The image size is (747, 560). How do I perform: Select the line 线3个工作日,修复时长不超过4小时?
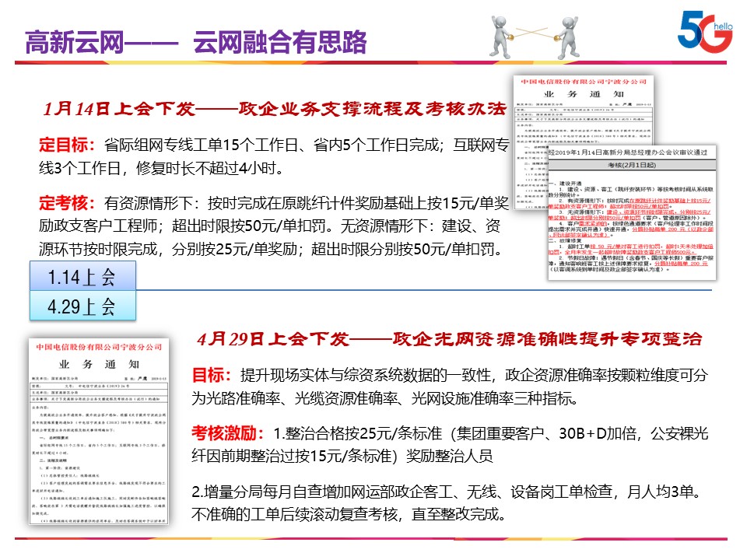tap(161, 168)
